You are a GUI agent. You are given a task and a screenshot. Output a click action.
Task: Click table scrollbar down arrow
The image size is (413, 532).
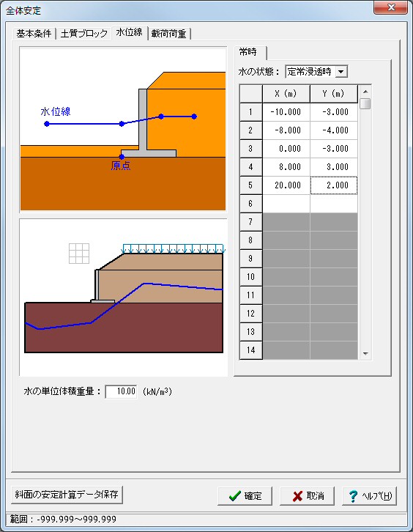point(365,353)
